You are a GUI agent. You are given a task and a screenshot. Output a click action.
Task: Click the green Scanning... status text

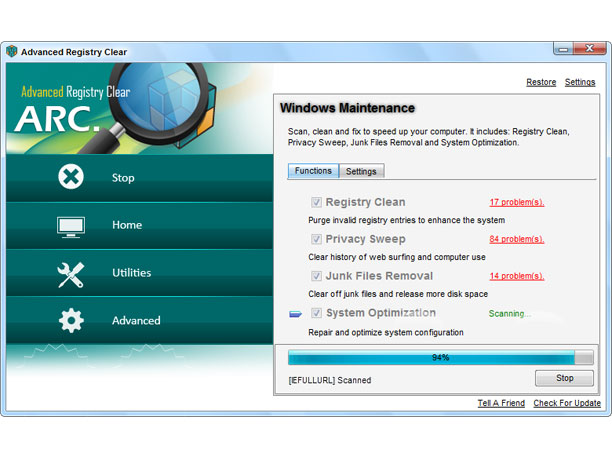(509, 313)
